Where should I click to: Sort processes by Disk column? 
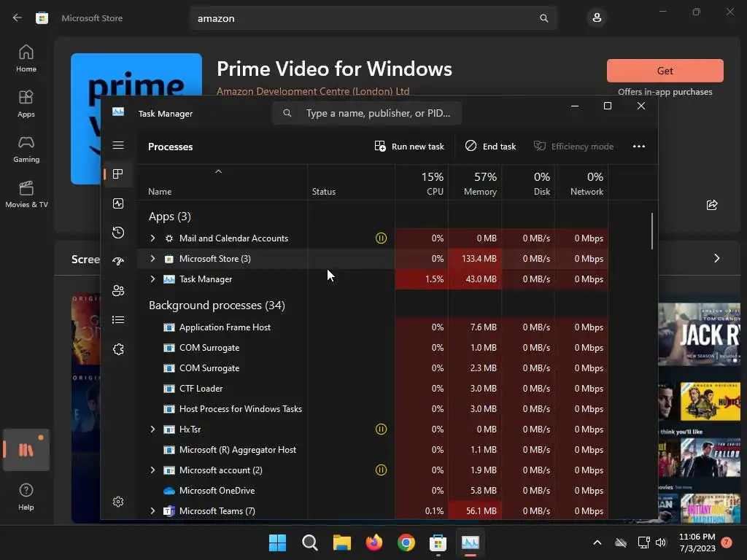click(528, 183)
